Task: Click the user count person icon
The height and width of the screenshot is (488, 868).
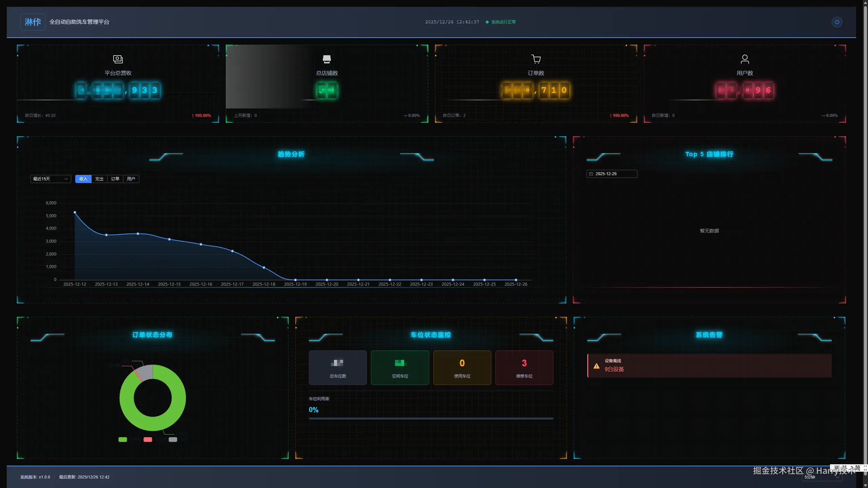Action: [745, 59]
